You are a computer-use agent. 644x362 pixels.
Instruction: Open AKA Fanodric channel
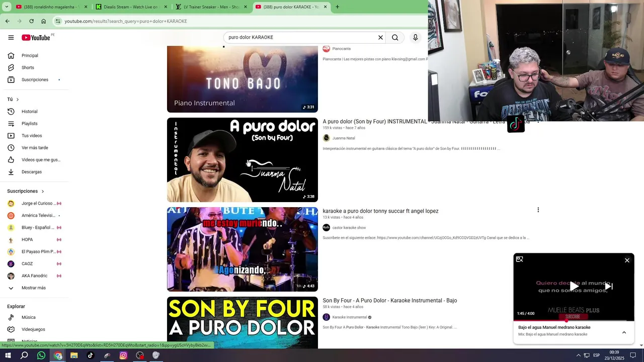34,276
